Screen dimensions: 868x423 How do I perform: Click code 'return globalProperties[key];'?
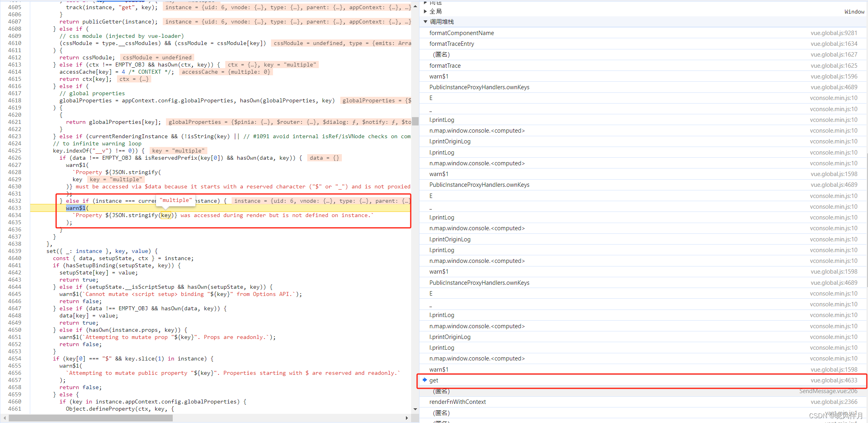point(113,122)
